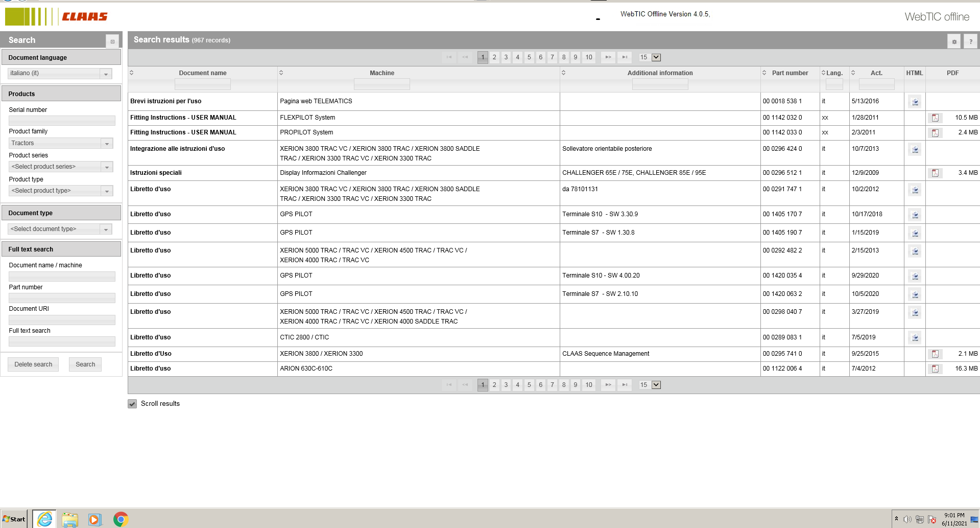Click the Search button

pyautogui.click(x=85, y=364)
